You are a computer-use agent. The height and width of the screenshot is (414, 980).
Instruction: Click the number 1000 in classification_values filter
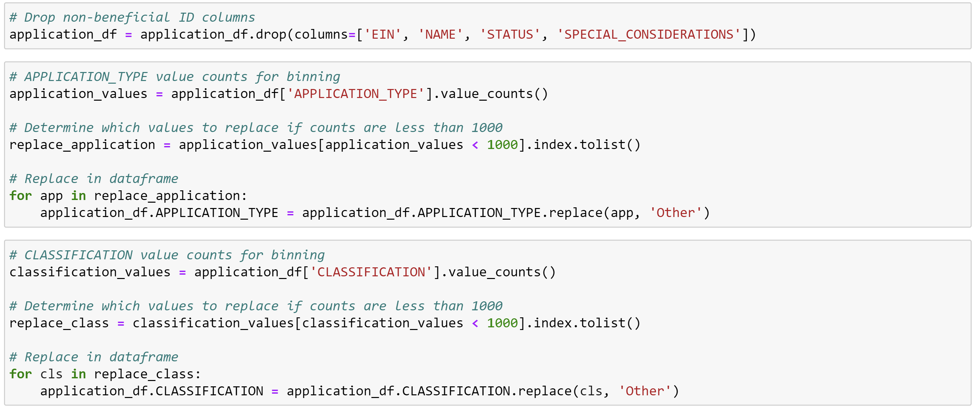[502, 323]
